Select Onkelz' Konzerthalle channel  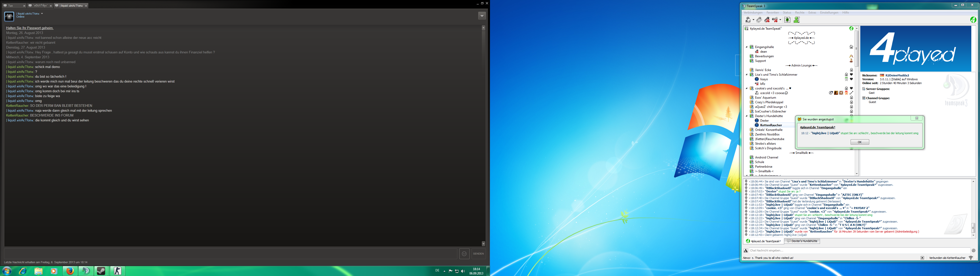tap(768, 130)
